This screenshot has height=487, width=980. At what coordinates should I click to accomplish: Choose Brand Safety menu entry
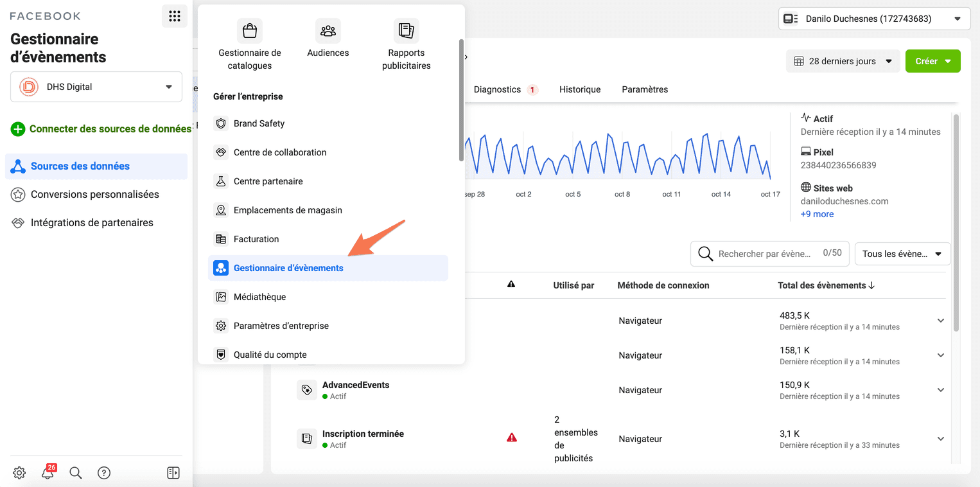[x=328, y=123]
